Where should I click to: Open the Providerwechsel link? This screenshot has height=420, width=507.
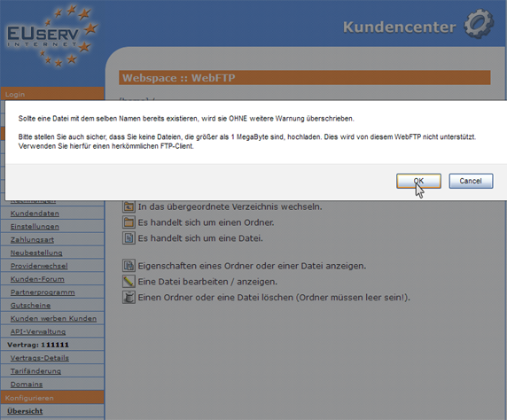click(39, 266)
